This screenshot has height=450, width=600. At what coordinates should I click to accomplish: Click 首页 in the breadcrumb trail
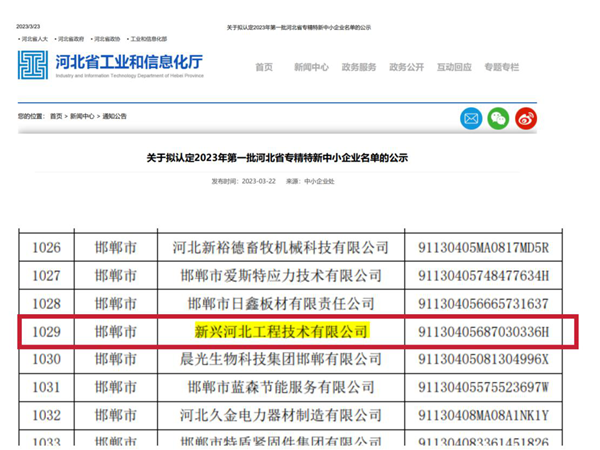(x=56, y=116)
